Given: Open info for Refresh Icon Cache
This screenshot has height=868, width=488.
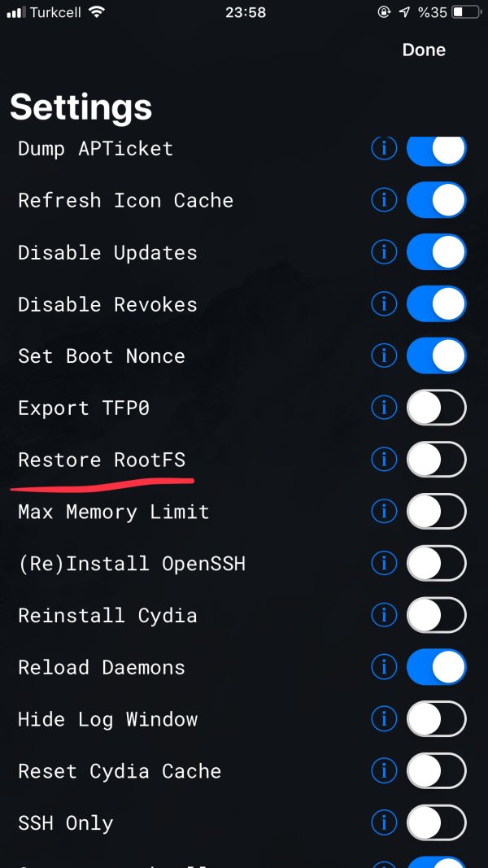Looking at the screenshot, I should [383, 200].
